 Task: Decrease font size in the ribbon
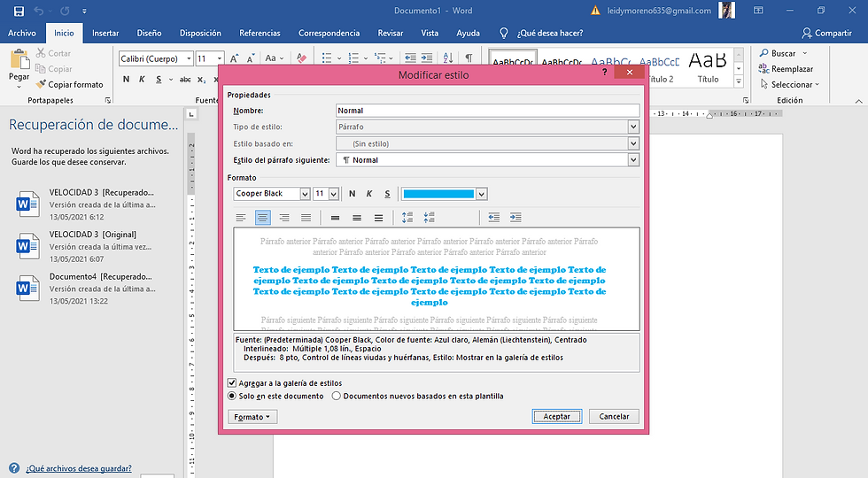pyautogui.click(x=250, y=58)
